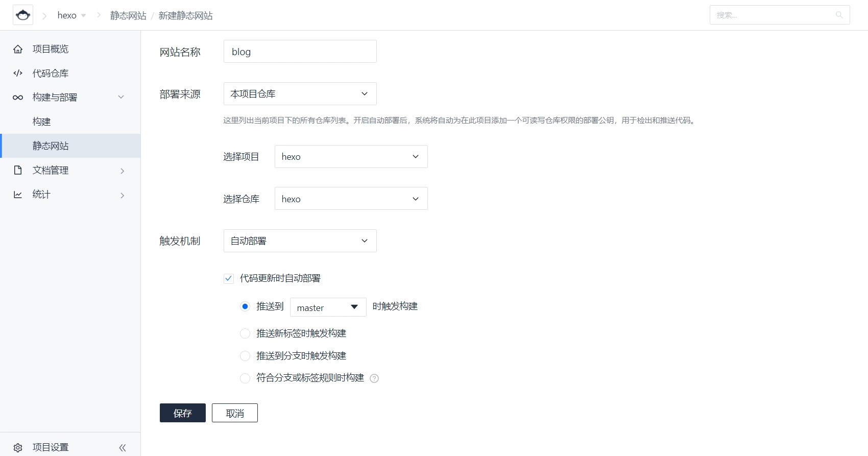Screen dimensions: 868x456
Task: Expand the 触发机制 自动部署 dropdown
Action: pos(300,241)
